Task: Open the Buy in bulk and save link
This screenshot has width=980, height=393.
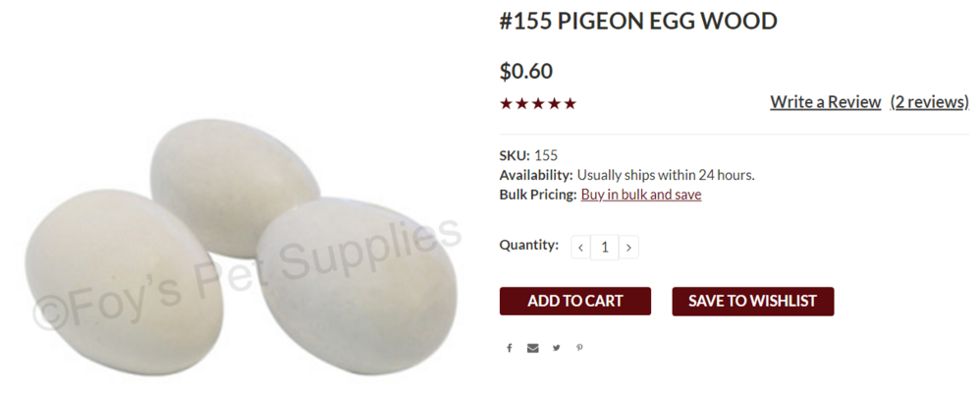Action: (641, 195)
